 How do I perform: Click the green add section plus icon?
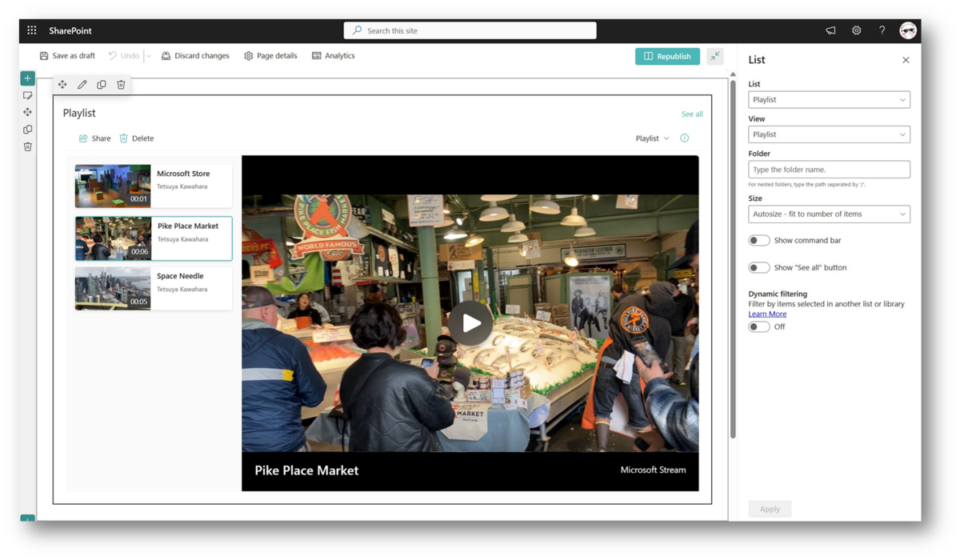27,78
